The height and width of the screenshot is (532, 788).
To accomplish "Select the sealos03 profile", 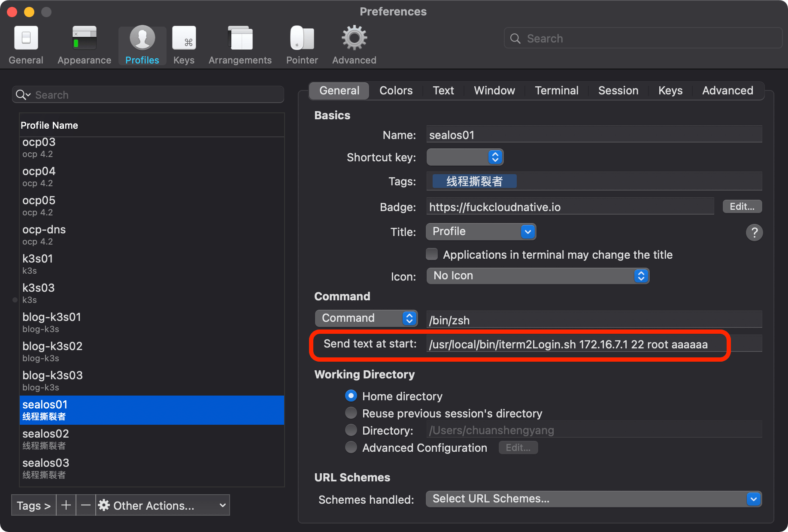I will [x=152, y=468].
